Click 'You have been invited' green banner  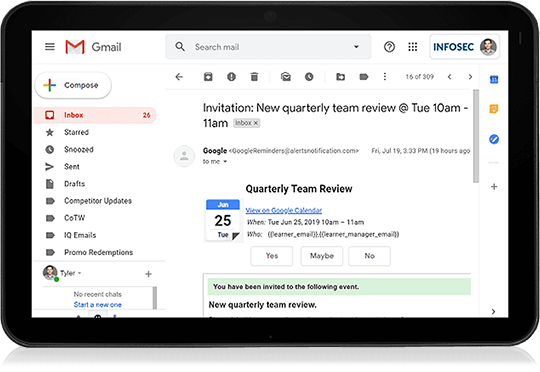[339, 287]
